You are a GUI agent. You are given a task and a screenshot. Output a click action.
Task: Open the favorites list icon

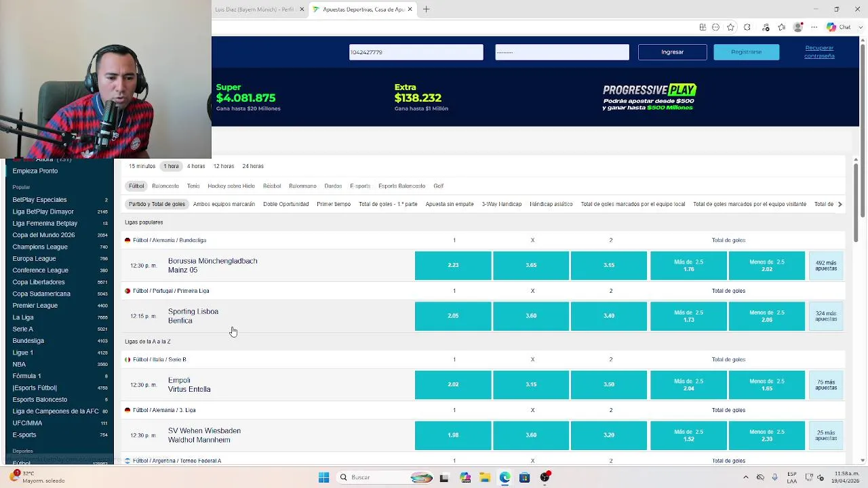(x=782, y=27)
